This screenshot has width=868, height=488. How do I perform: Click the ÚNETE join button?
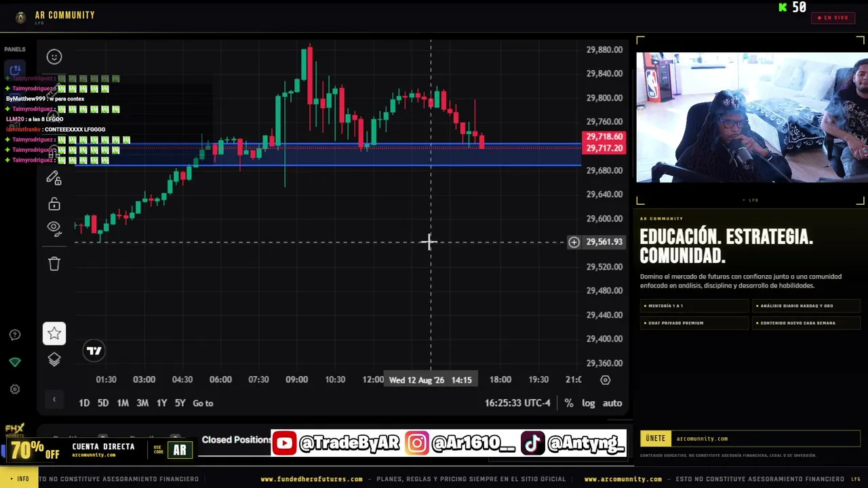[x=655, y=439]
